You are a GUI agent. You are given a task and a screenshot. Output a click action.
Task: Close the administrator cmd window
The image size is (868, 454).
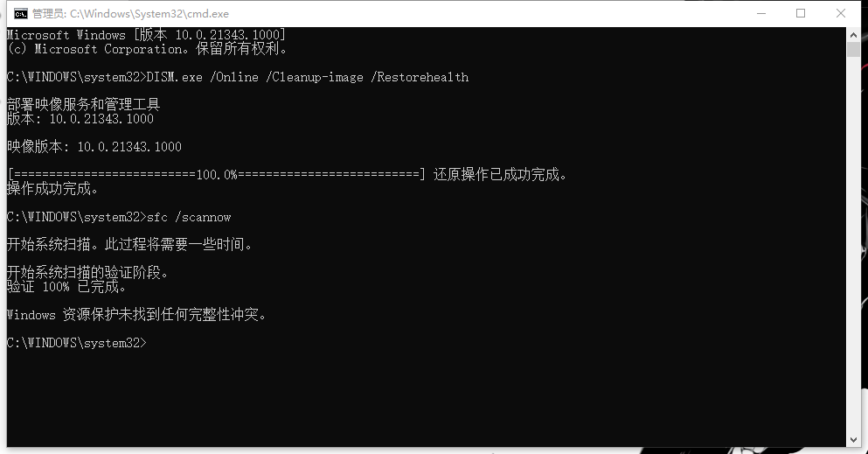(x=840, y=13)
